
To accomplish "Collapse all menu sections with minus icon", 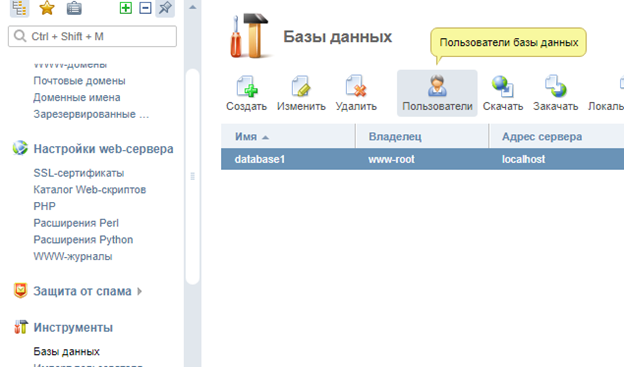I will (145, 8).
